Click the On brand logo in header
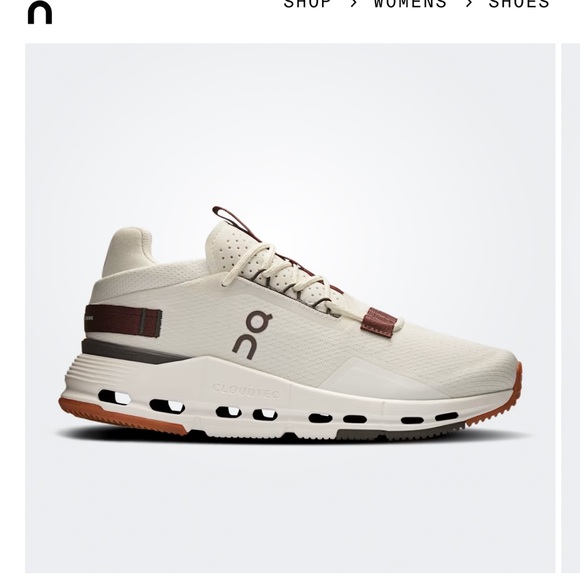The width and height of the screenshot is (580, 580). pyautogui.click(x=40, y=12)
